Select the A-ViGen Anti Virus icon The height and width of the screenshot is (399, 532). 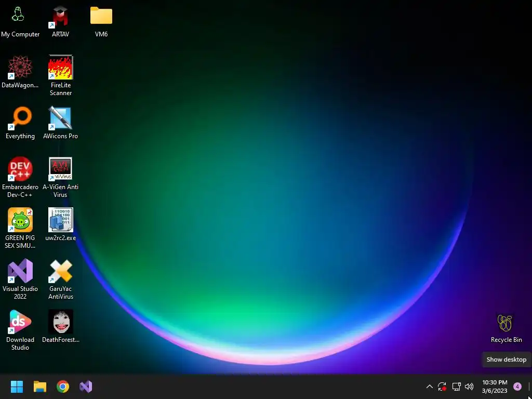(x=60, y=169)
